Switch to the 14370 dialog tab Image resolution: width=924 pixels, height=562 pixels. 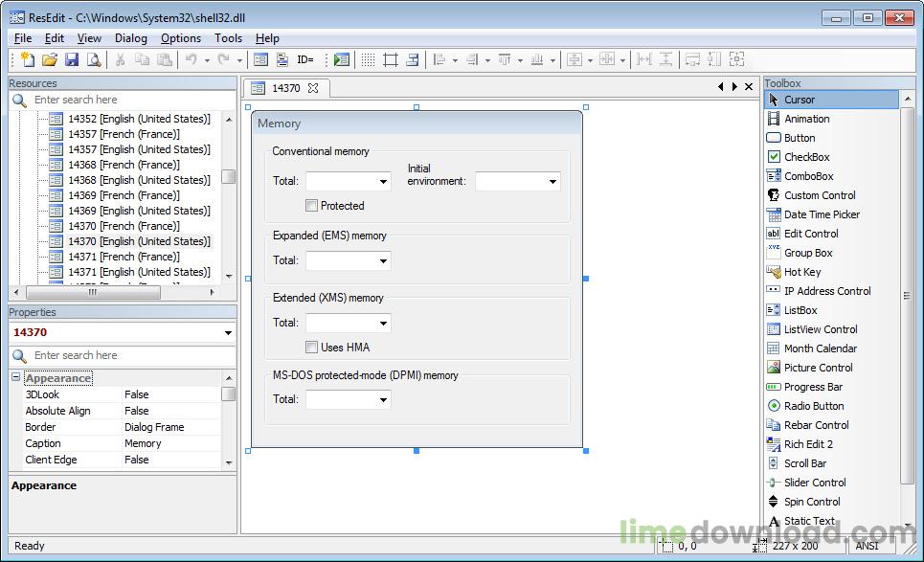click(x=285, y=87)
